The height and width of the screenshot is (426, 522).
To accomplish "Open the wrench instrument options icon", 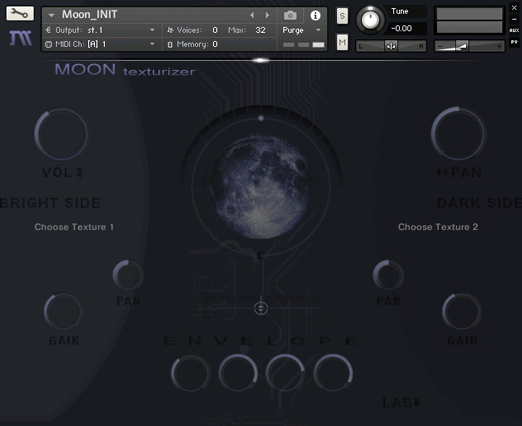I will point(20,14).
